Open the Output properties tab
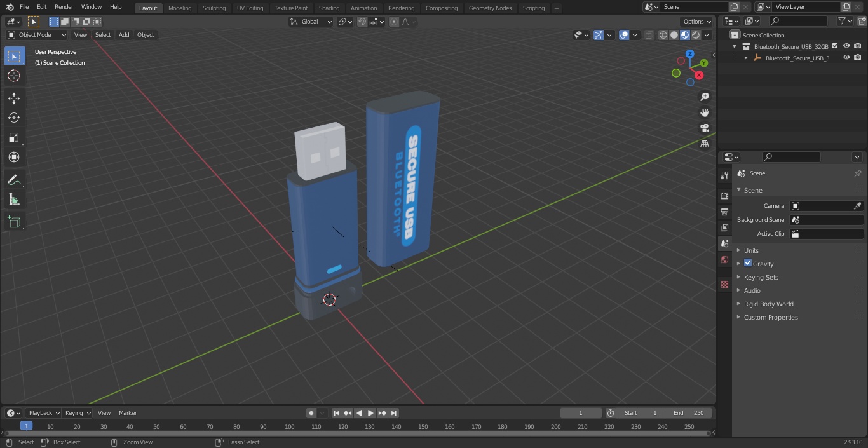This screenshot has width=868, height=448. 724,212
